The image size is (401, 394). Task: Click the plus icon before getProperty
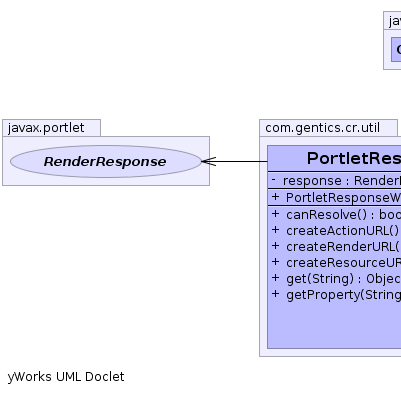point(275,294)
